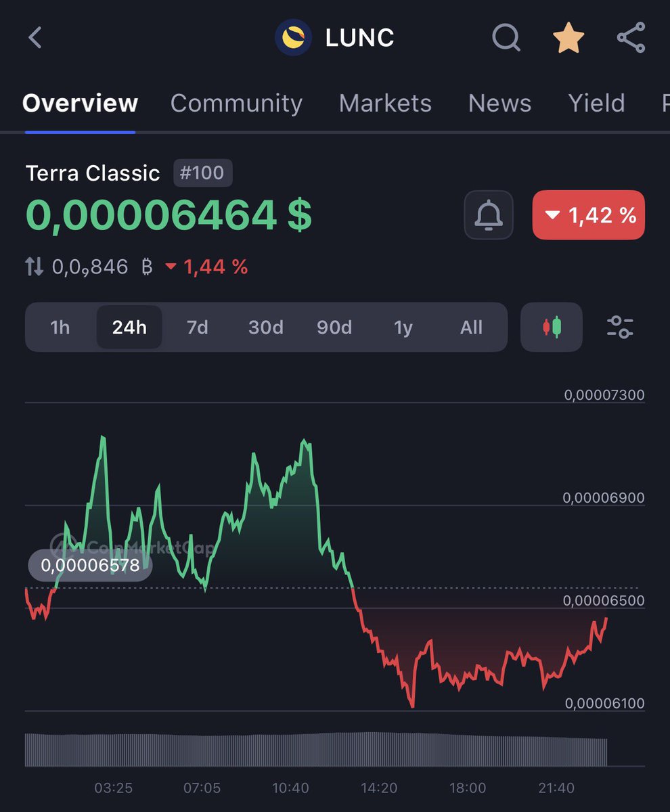The image size is (670, 812).
Task: Open search with magnifier icon
Action: (506, 38)
